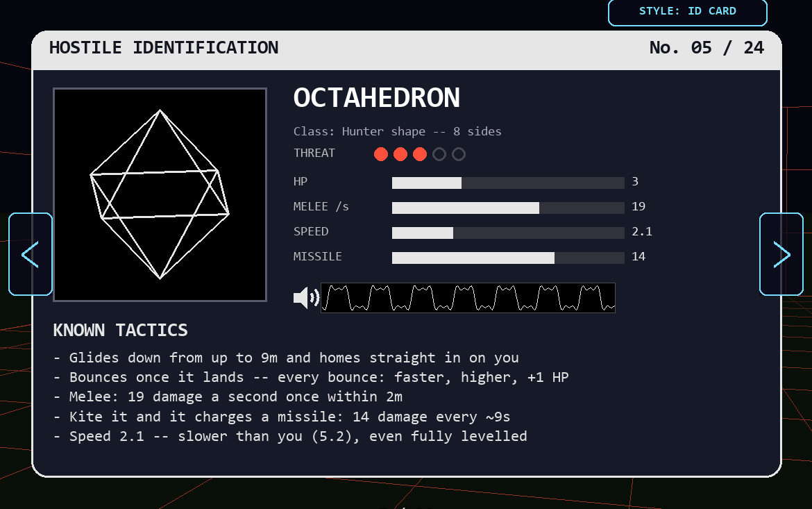
Task: Click the tactic about bouncing once it lands
Action: coord(311,377)
